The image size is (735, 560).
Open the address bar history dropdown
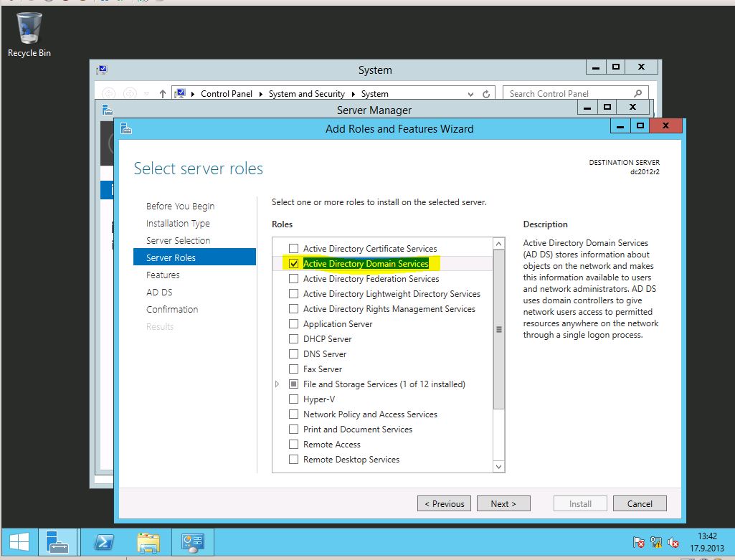470,94
